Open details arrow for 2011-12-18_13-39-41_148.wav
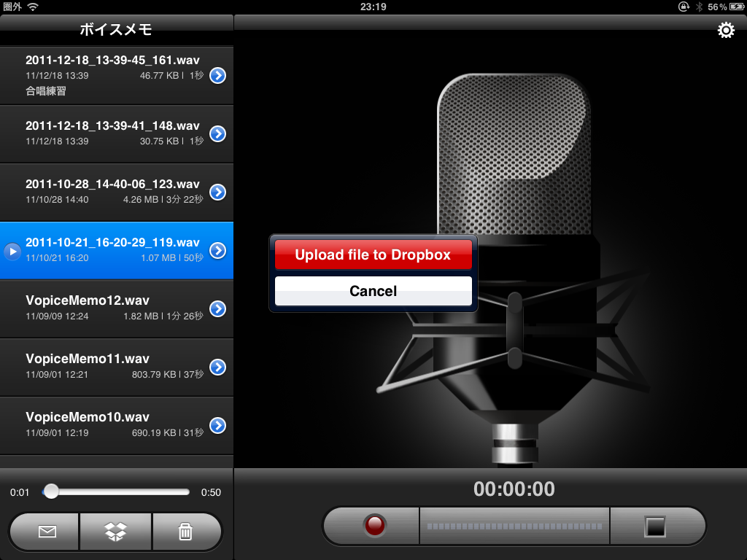 point(217,134)
